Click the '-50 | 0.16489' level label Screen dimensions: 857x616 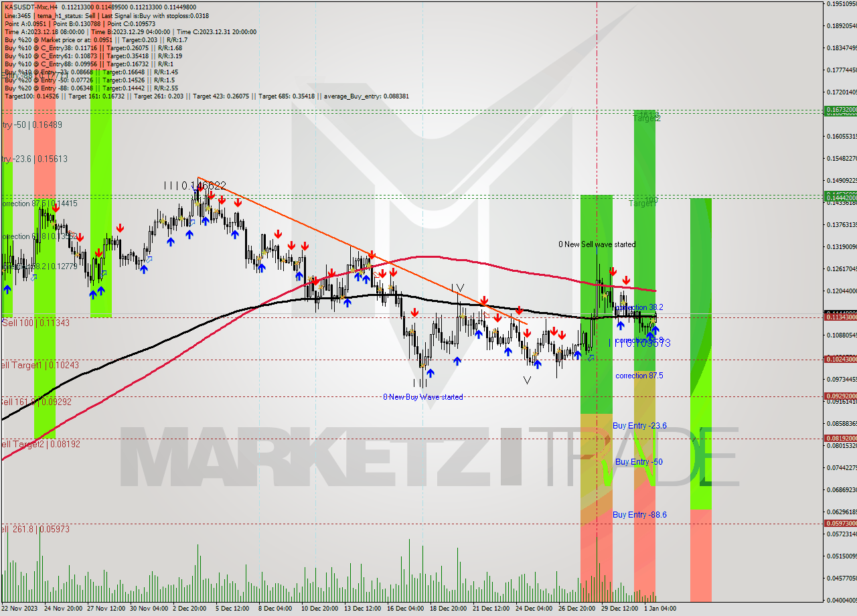[x=32, y=125]
